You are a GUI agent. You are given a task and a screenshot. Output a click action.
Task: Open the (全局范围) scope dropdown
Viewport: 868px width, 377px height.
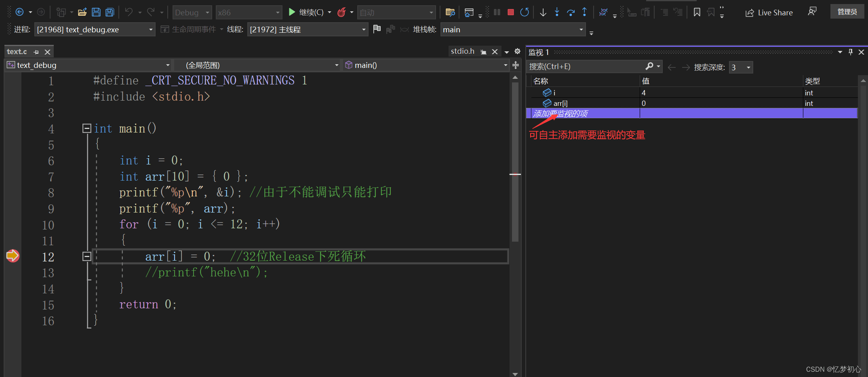coord(257,65)
